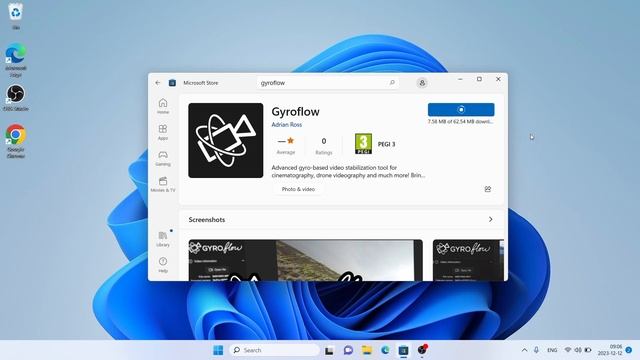Click the ENG language indicator
640x360 pixels.
click(x=552, y=350)
